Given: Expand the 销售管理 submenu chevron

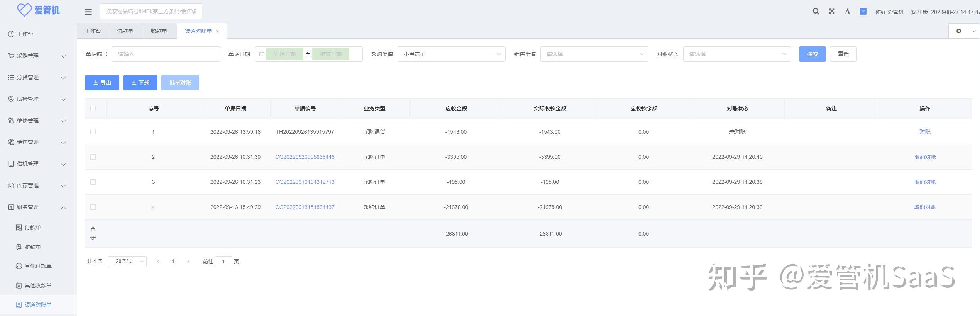Looking at the screenshot, I should 63,143.
